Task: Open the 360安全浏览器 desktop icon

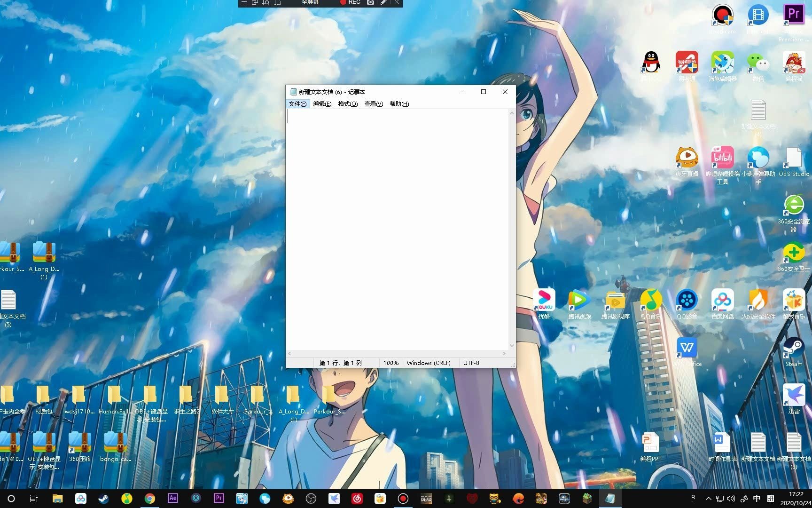Action: 794,213
